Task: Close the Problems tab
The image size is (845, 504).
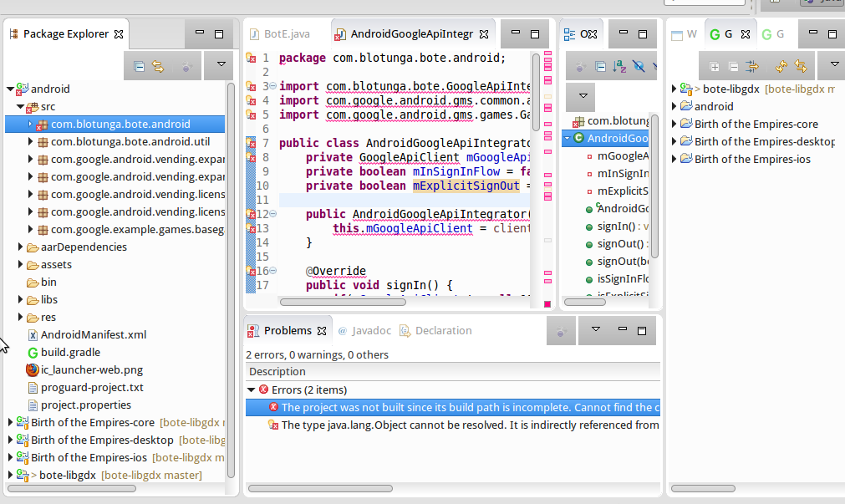Action: (322, 331)
